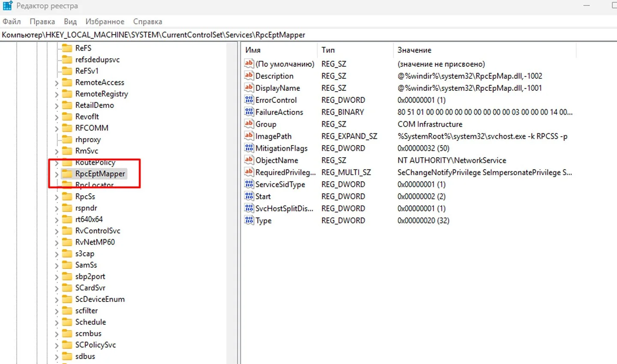Expand the SamSs key chevron

point(57,266)
